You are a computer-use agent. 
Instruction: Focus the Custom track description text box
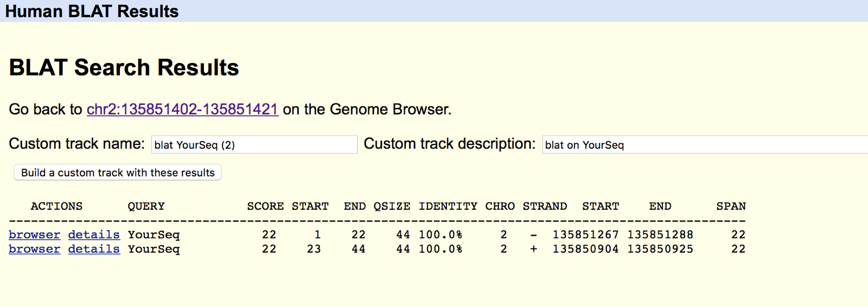tap(704, 145)
